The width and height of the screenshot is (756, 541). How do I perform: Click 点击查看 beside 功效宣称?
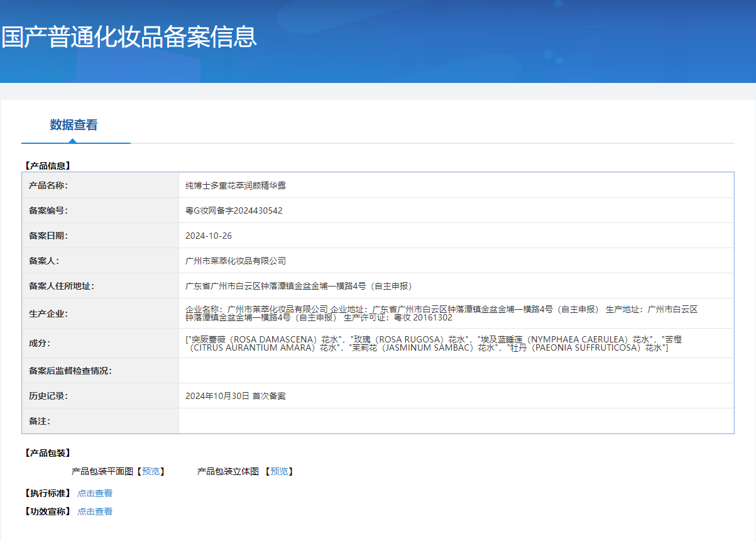(95, 511)
